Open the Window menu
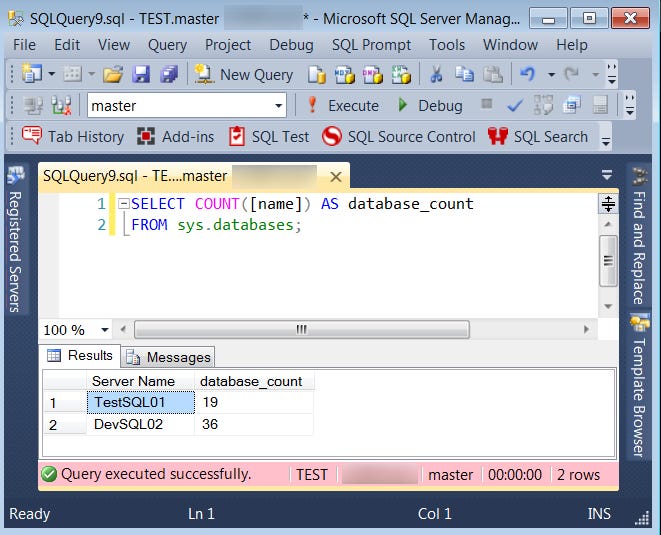661x535 pixels. [510, 45]
